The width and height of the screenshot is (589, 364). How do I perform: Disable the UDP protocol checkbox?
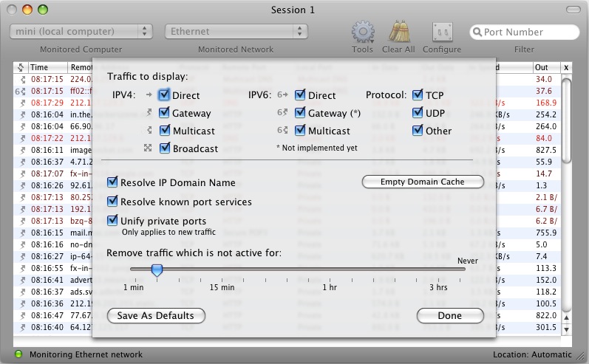tap(418, 113)
